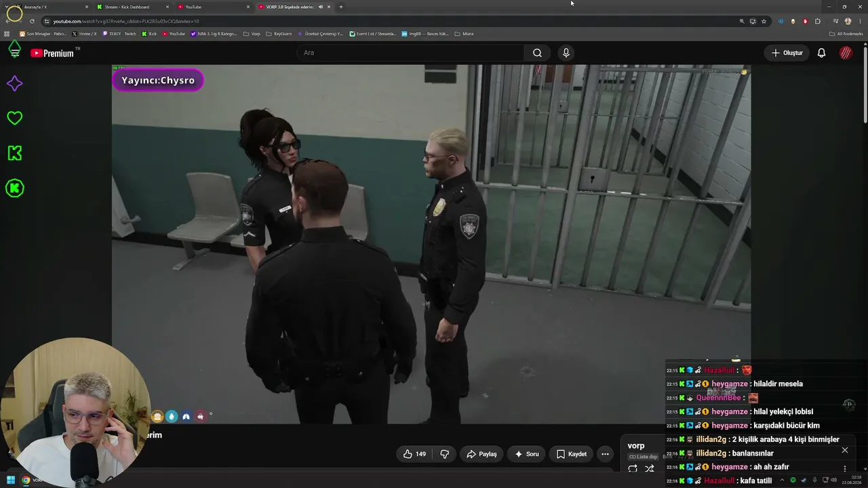Open Spotify from the system tray

pos(793,481)
